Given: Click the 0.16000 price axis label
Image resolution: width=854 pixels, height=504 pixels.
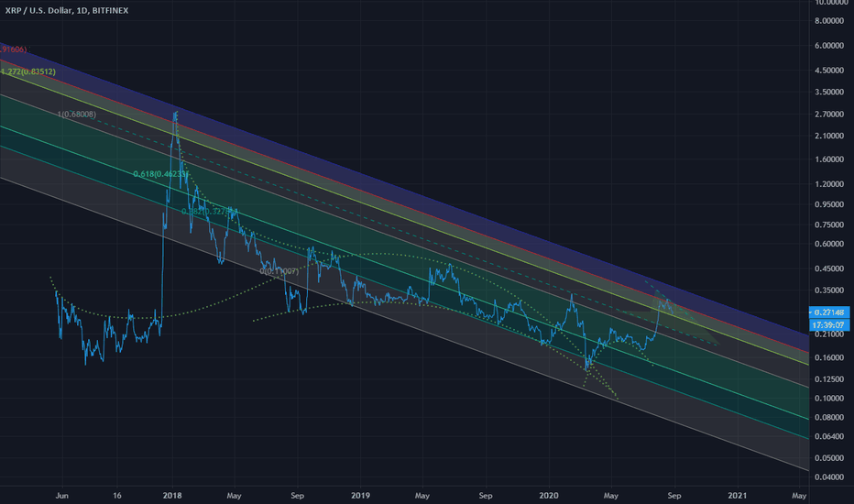Looking at the screenshot, I should tap(829, 357).
